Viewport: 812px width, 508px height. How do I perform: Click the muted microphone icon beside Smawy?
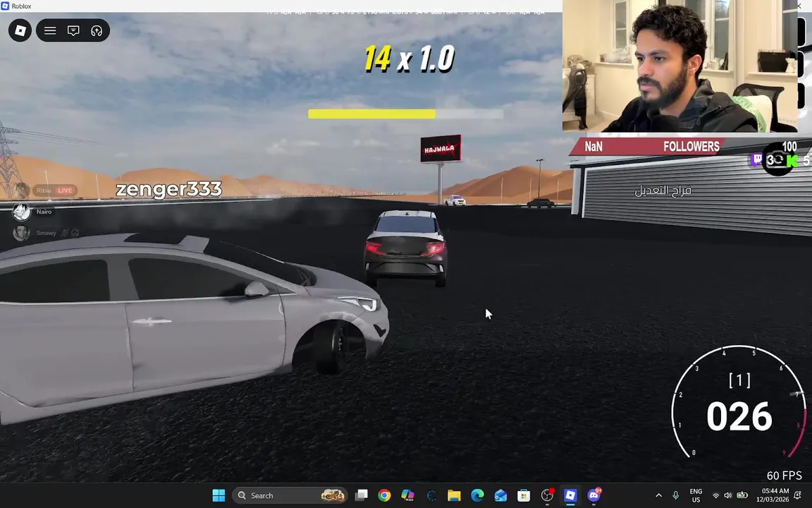coord(65,233)
